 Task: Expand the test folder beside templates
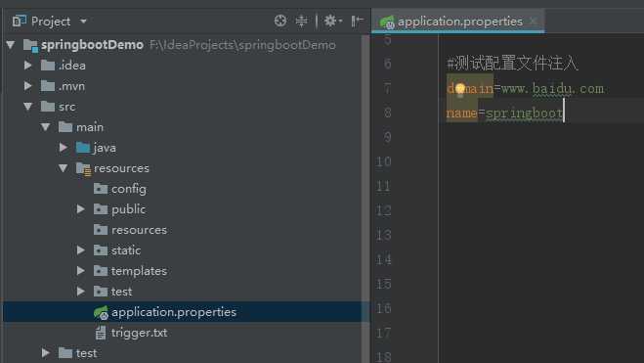[81, 291]
